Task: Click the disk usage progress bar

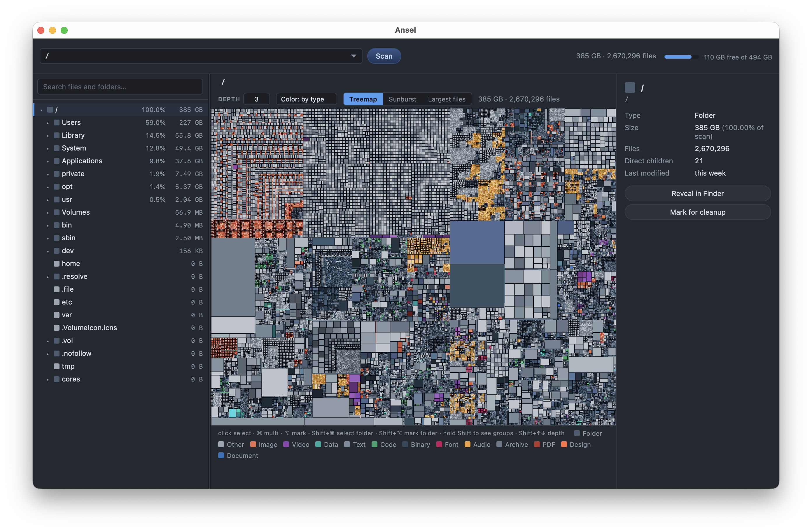Action: [x=681, y=57]
